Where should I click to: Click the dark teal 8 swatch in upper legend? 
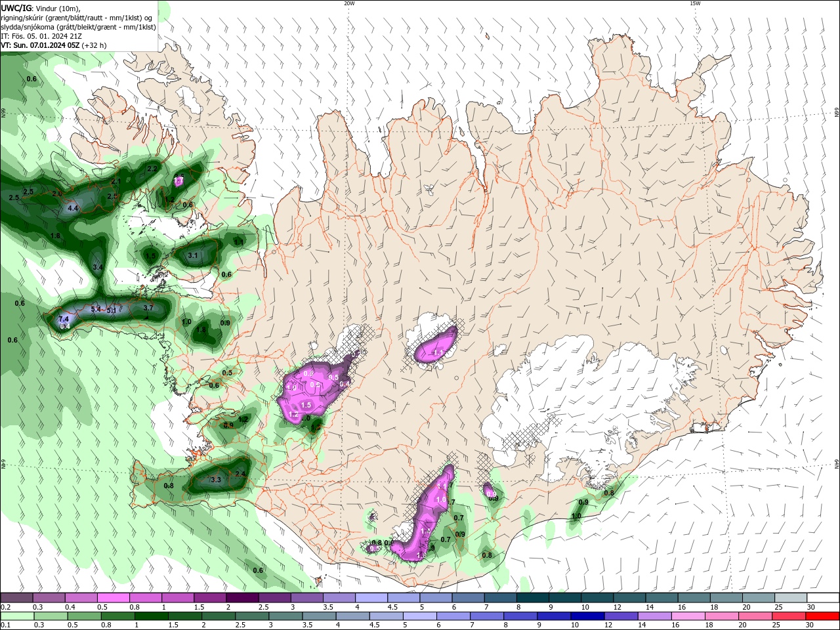(x=532, y=598)
